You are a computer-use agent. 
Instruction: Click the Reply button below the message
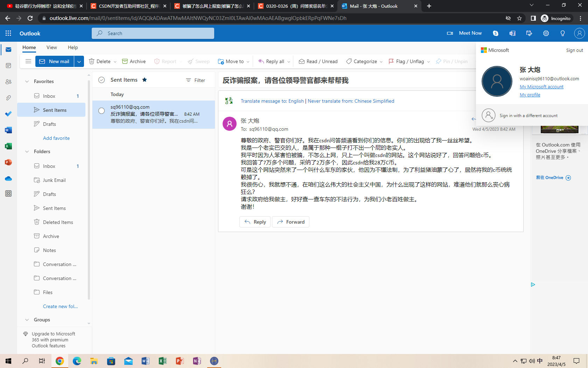tap(255, 222)
